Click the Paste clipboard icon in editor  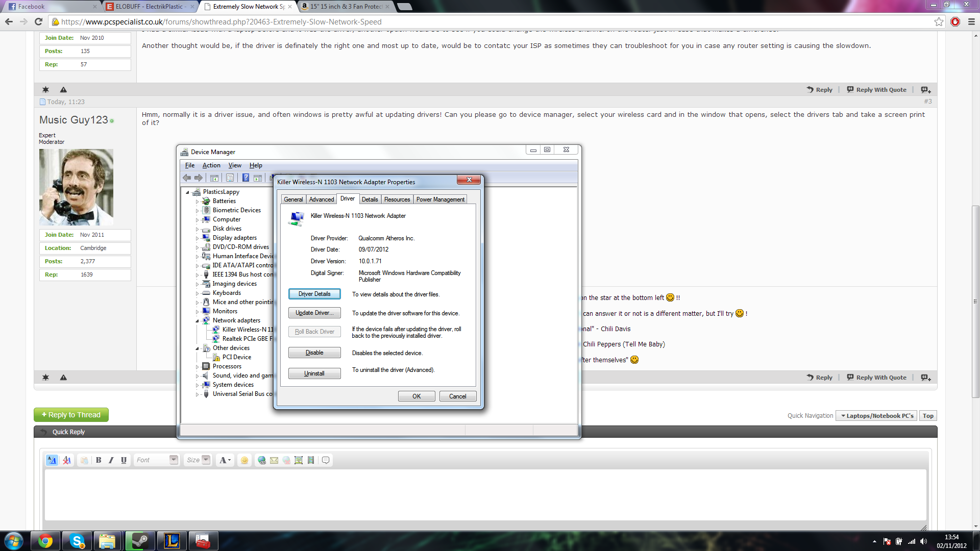[x=84, y=460]
